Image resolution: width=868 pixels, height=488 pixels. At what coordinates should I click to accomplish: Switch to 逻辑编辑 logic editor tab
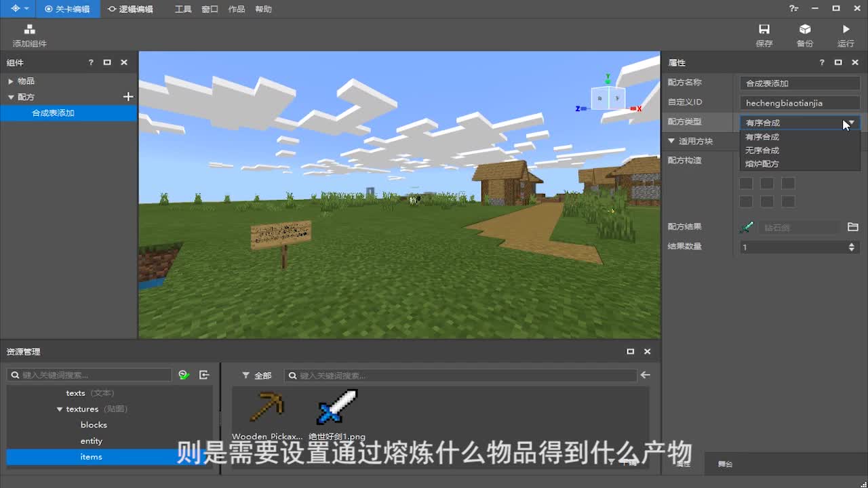coord(130,9)
